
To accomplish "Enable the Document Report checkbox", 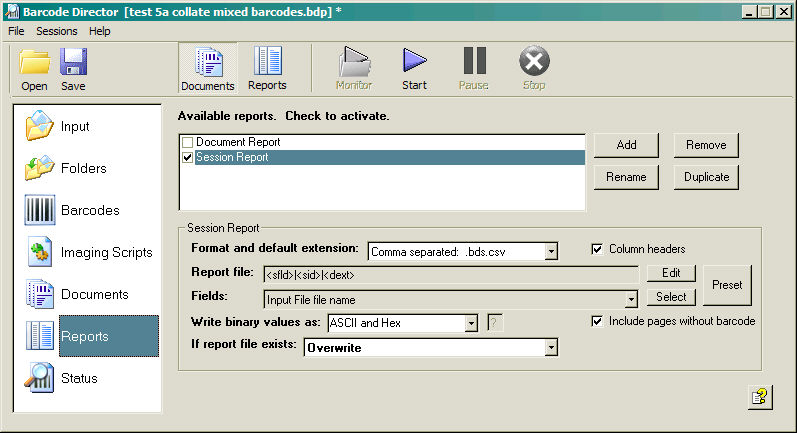I will pos(187,143).
